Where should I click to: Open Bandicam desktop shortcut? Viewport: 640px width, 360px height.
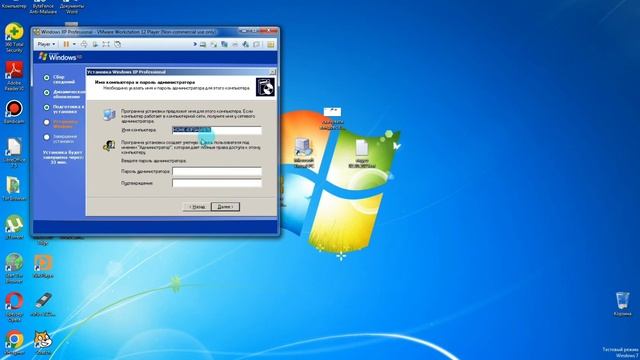pos(14,112)
